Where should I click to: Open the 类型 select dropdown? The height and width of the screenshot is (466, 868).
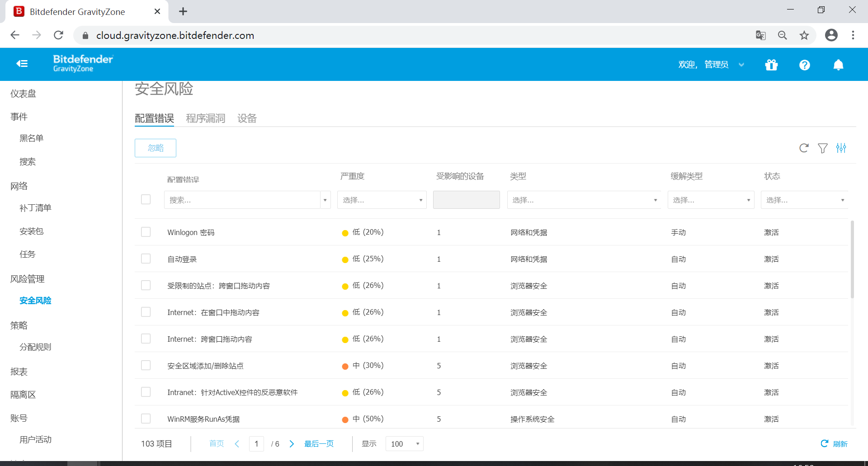tap(584, 200)
